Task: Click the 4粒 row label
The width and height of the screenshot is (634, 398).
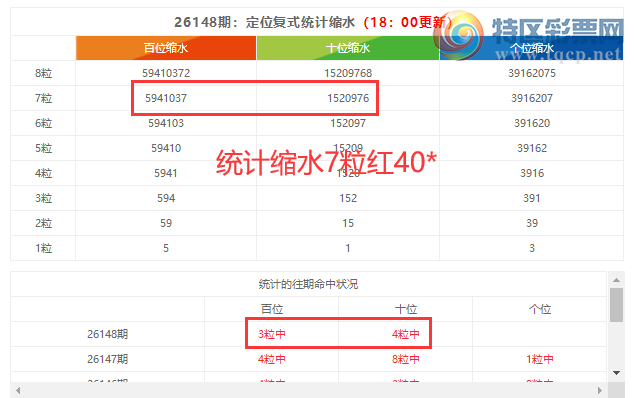Action: 43,174
